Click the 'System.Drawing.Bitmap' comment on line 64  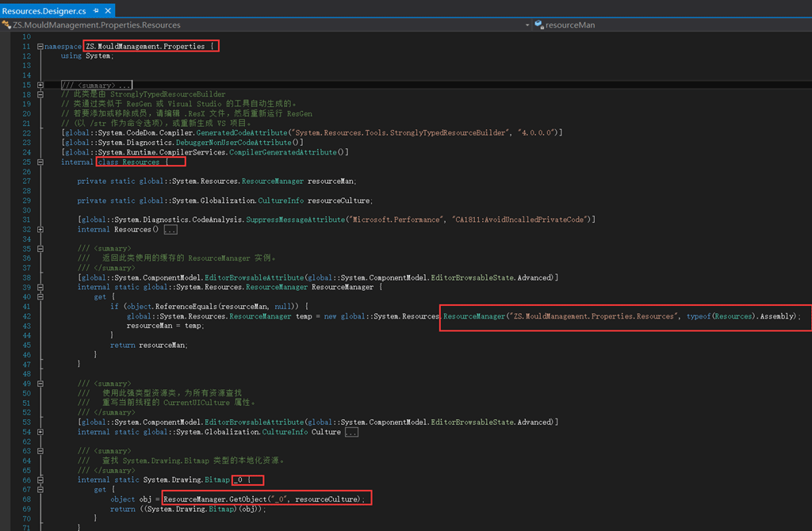(166, 460)
